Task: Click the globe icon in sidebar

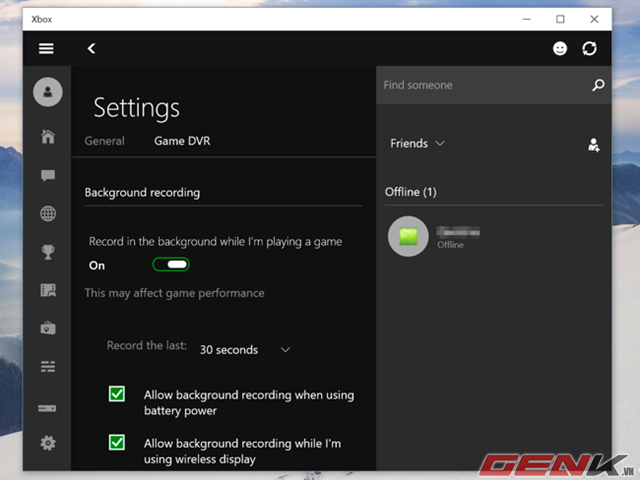Action: tap(47, 213)
